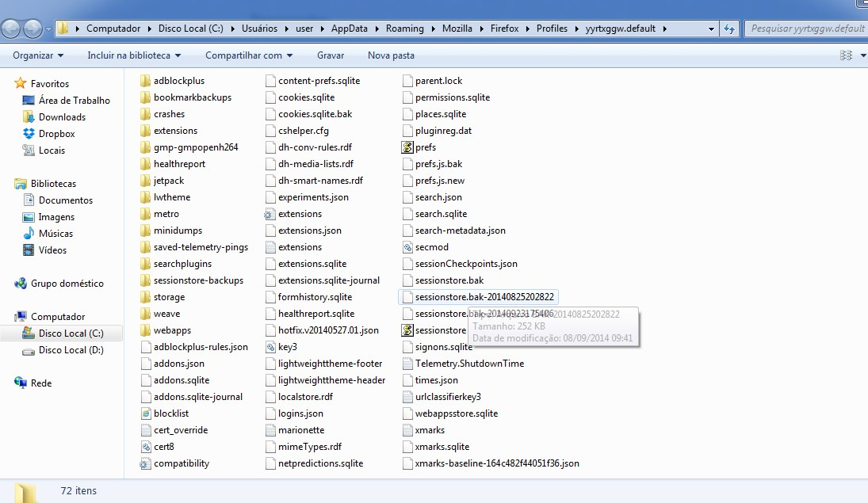This screenshot has height=503, width=868.
Task: Click the Favoritos star icon
Action: pyautogui.click(x=21, y=83)
